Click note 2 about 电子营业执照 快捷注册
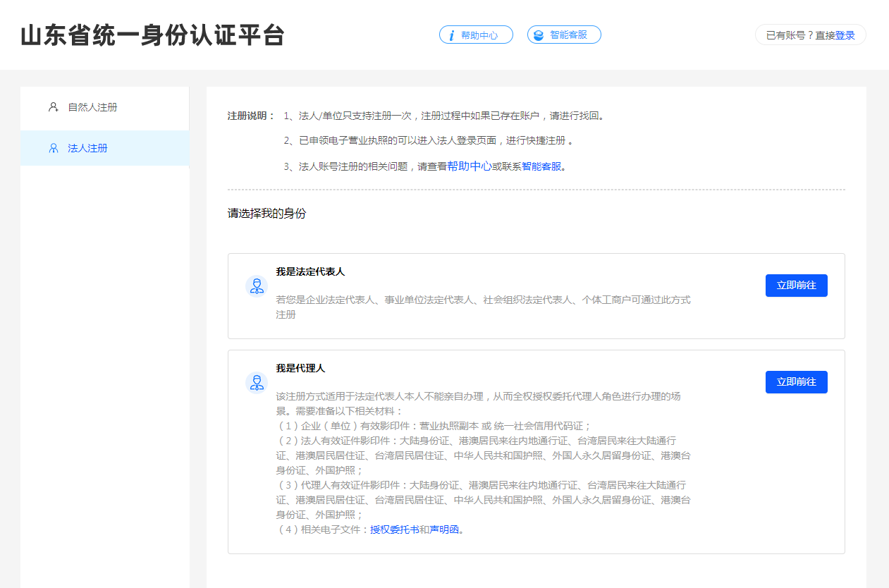 tap(429, 140)
